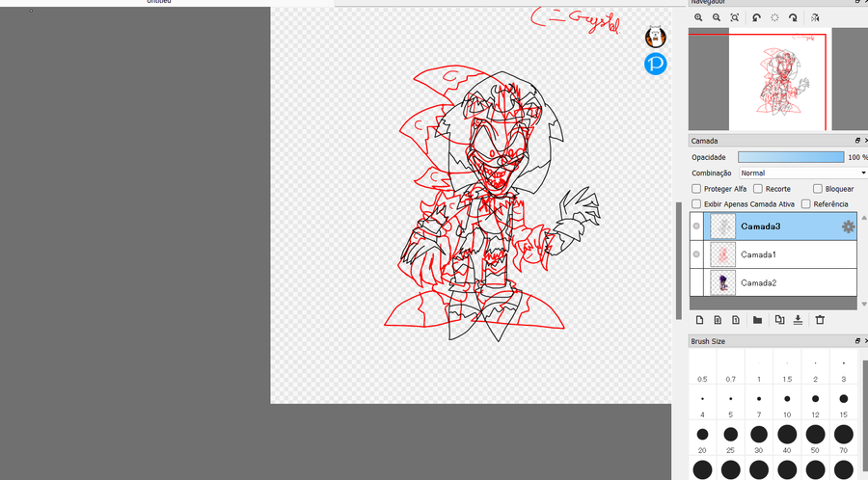Enable the Bloquear checkbox
This screenshot has width=868, height=480.
click(818, 189)
